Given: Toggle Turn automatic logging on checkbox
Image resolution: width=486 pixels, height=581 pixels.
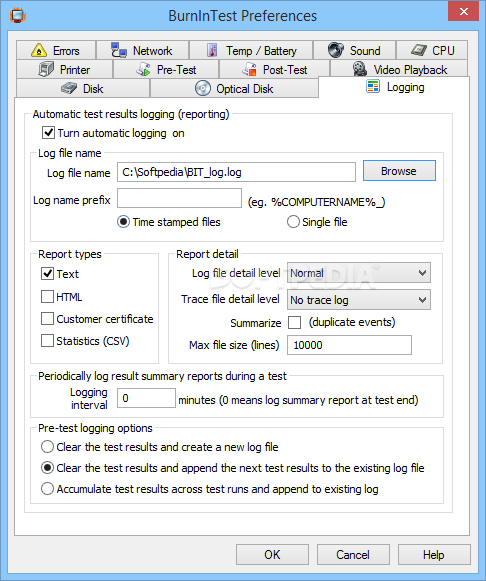Looking at the screenshot, I should pyautogui.click(x=49, y=133).
